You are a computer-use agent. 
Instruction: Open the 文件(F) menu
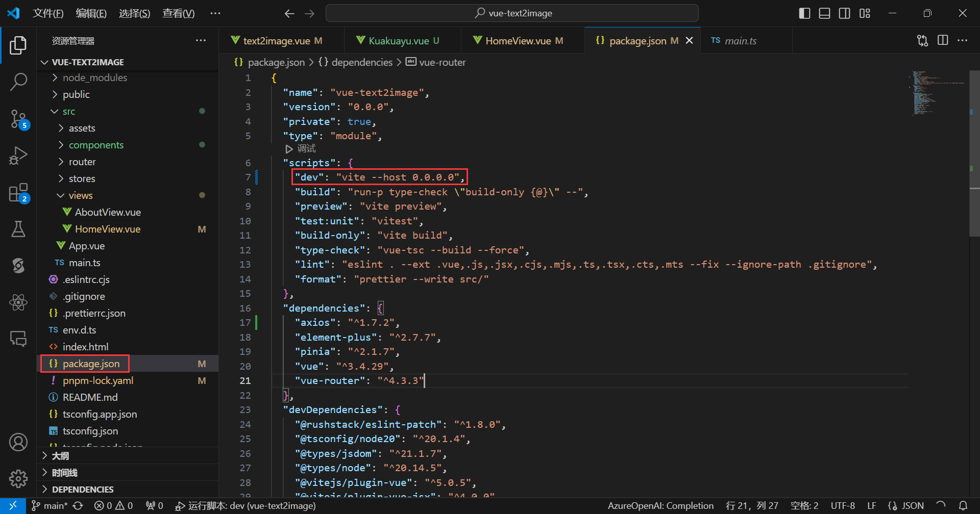[48, 13]
